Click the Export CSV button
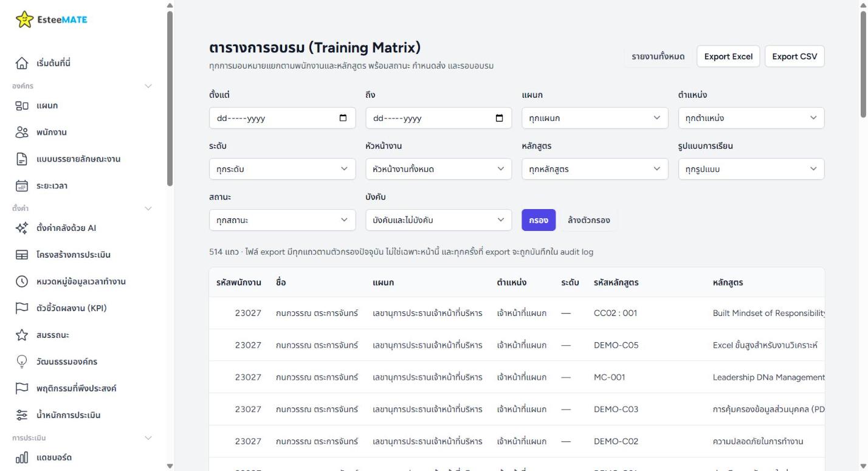This screenshot has width=868, height=471. tap(794, 57)
